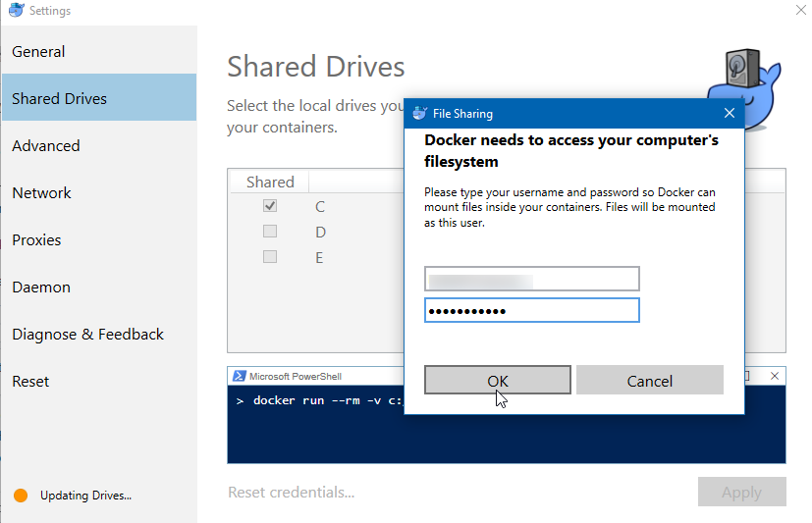Click the Docker icon in File Sharing title bar
Image resolution: width=812 pixels, height=523 pixels.
419,113
